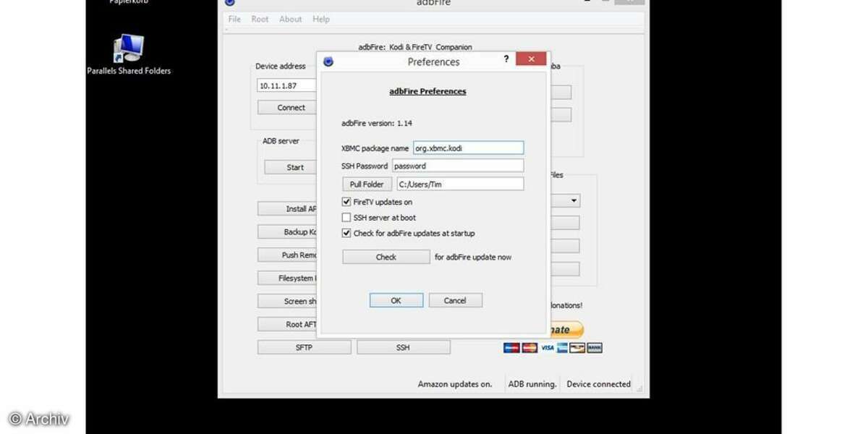Image resolution: width=868 pixels, height=434 pixels.
Task: Click 'Device connected' in status bar
Action: click(598, 384)
